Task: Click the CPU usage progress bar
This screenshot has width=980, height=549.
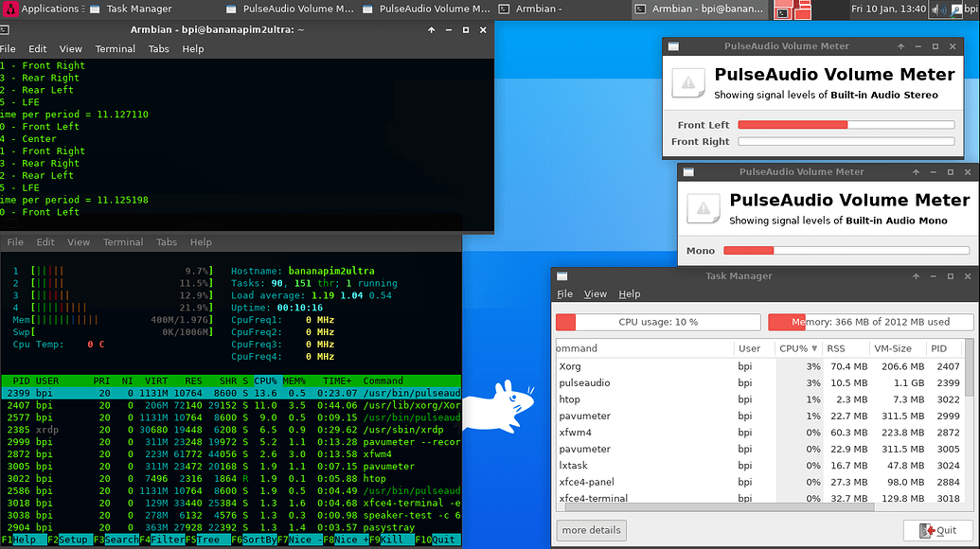Action: pos(657,322)
